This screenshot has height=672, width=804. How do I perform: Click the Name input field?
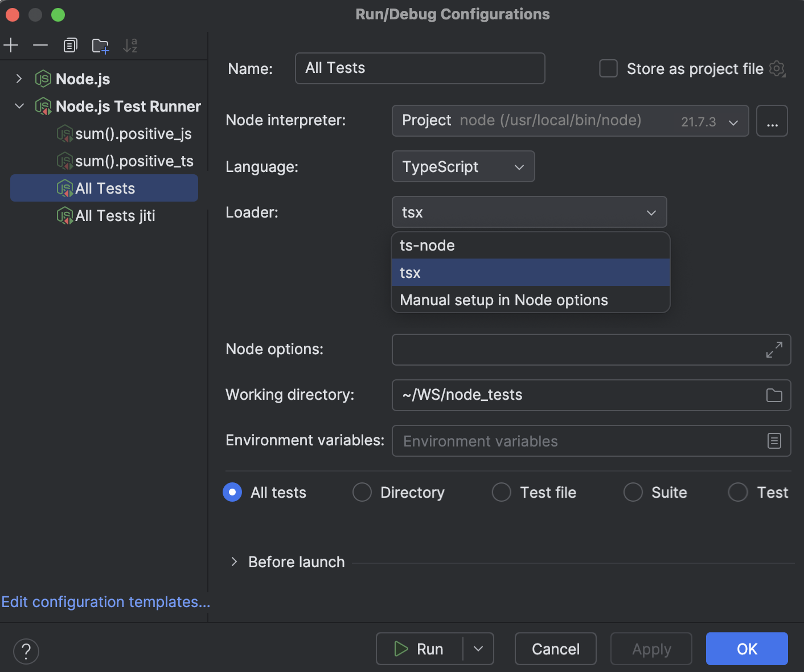coord(420,68)
